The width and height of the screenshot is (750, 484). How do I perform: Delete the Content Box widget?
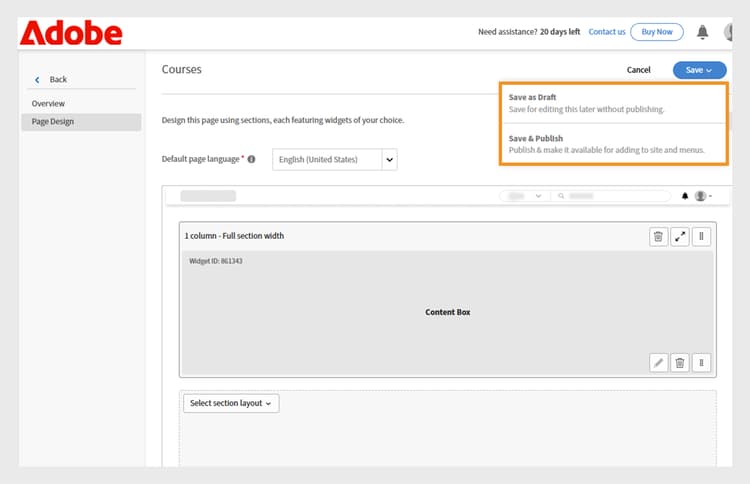[x=680, y=363]
